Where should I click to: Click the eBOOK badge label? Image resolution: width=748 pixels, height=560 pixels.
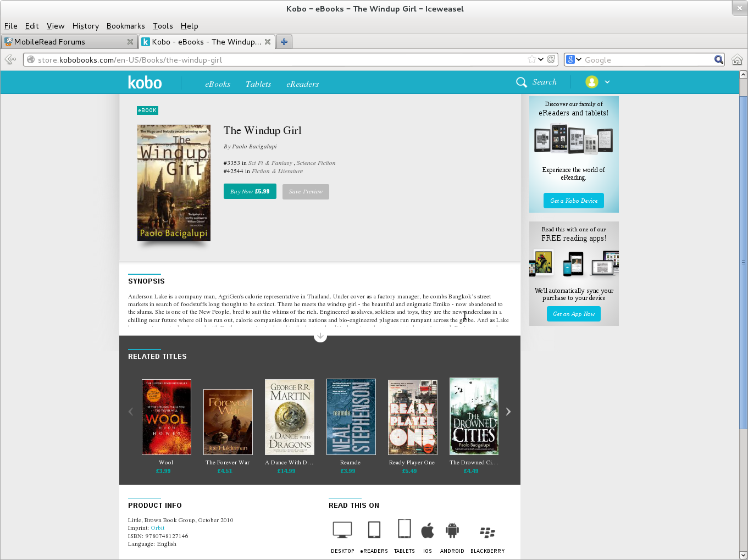147,110
